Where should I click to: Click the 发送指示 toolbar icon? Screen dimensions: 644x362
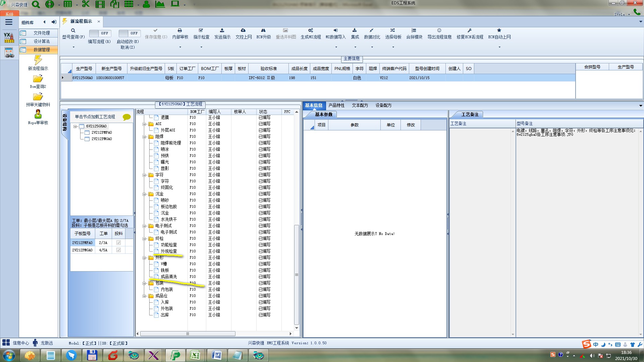pos(222,31)
